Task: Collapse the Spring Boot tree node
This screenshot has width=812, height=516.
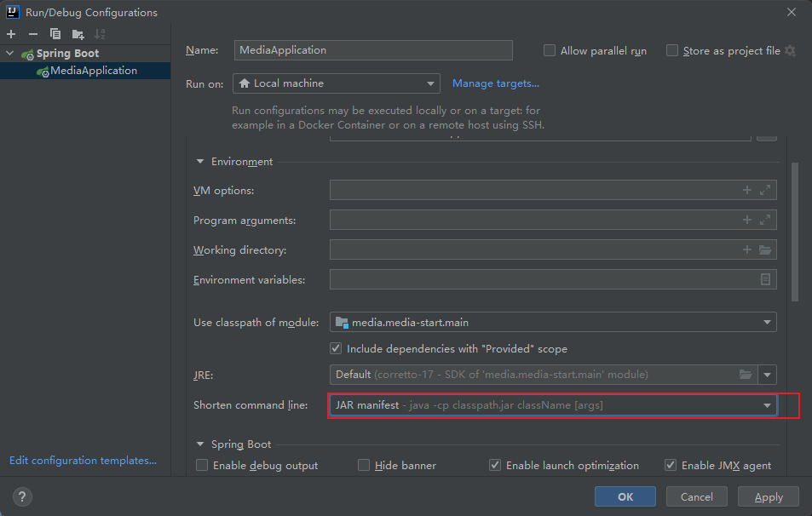Action: click(x=10, y=54)
